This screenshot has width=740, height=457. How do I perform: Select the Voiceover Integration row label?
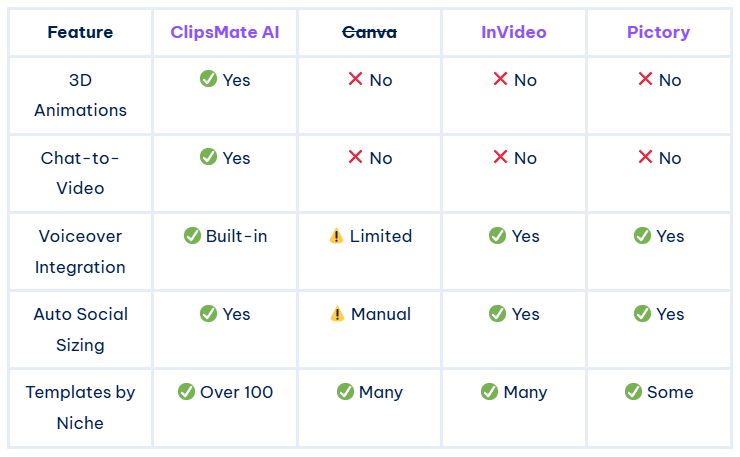click(x=80, y=251)
